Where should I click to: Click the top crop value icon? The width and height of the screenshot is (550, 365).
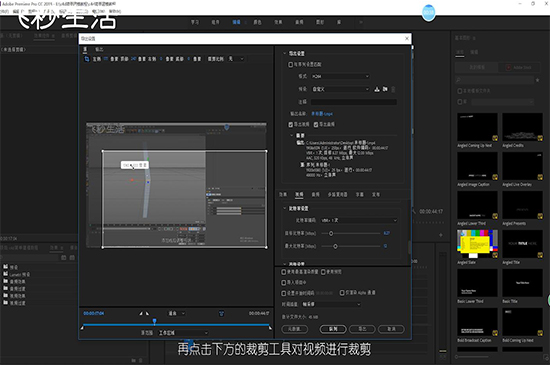tap(133, 59)
